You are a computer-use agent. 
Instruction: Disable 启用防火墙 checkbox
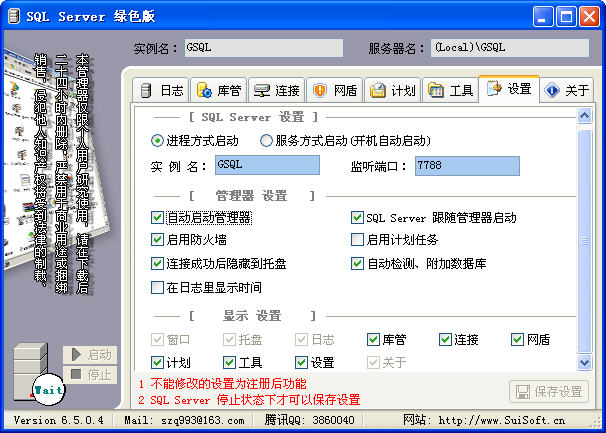coord(157,240)
